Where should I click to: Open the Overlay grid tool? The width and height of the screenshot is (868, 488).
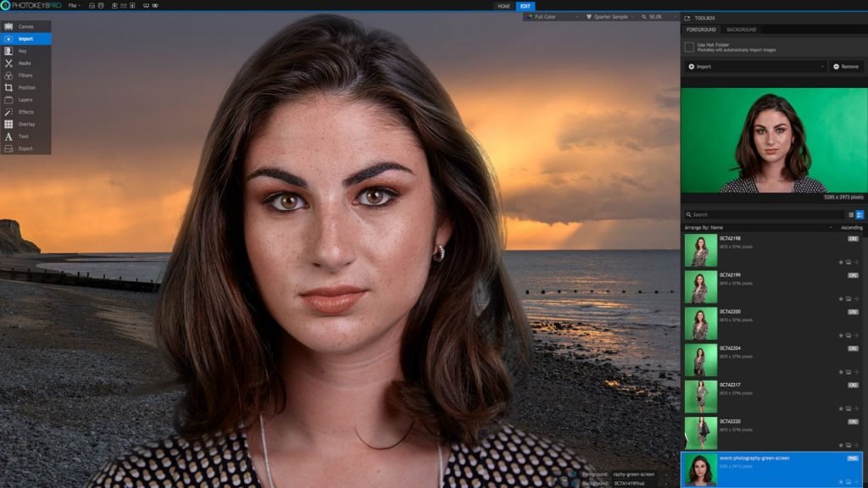[x=25, y=124]
